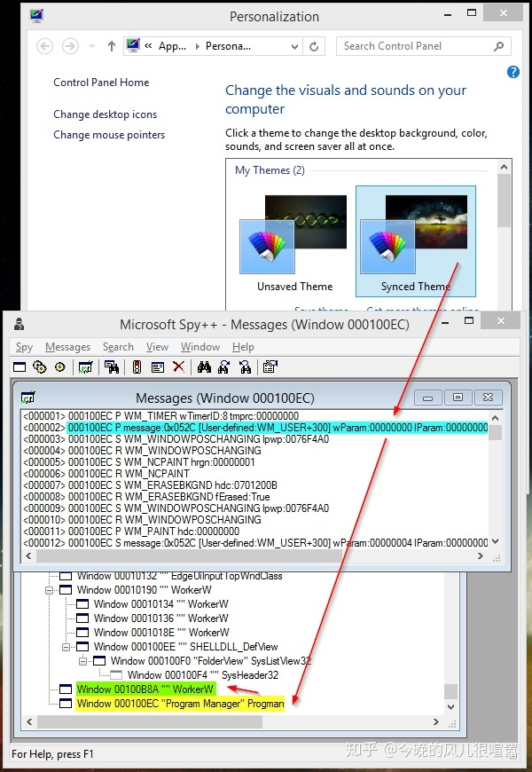The image size is (532, 772).
Task: Click the Personalization window title bar icon
Action: (36, 16)
